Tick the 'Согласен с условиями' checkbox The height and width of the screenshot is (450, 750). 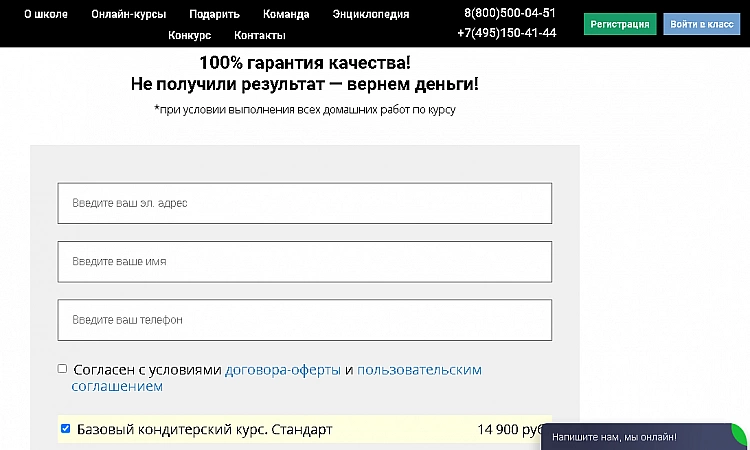click(x=63, y=369)
